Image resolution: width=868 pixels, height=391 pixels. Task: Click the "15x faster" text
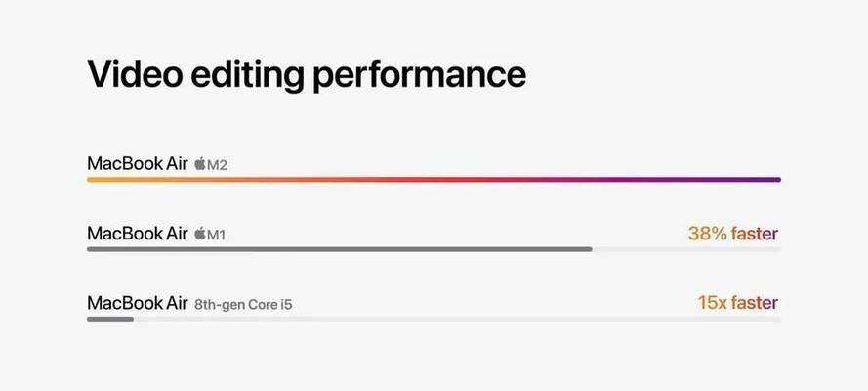tap(738, 303)
